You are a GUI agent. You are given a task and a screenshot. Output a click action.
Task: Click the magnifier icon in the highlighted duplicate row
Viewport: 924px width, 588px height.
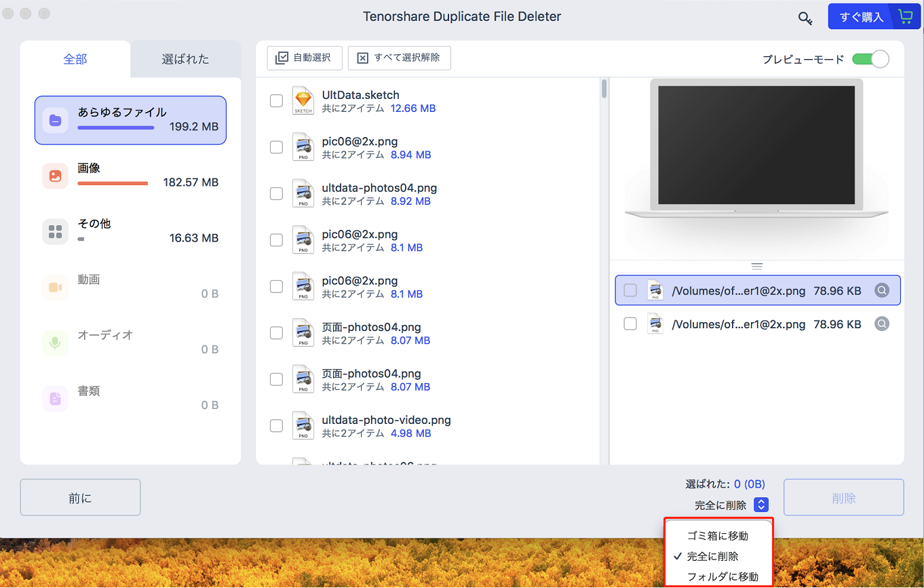(x=882, y=290)
